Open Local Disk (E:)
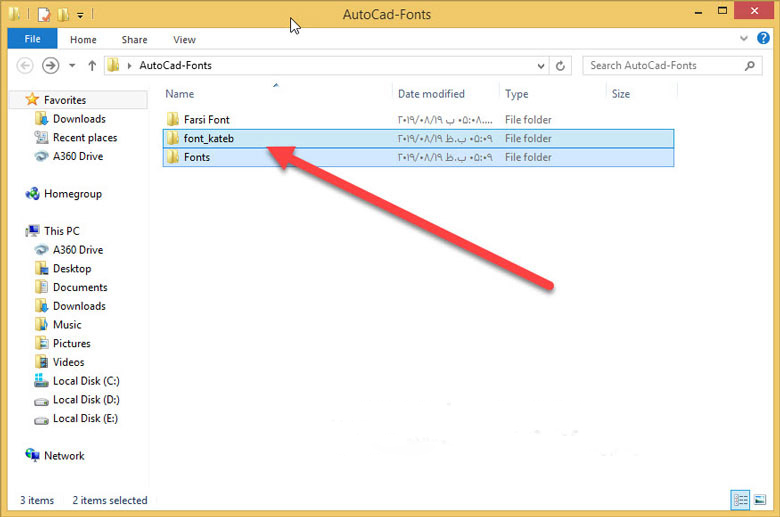The width and height of the screenshot is (780, 517). pos(86,418)
